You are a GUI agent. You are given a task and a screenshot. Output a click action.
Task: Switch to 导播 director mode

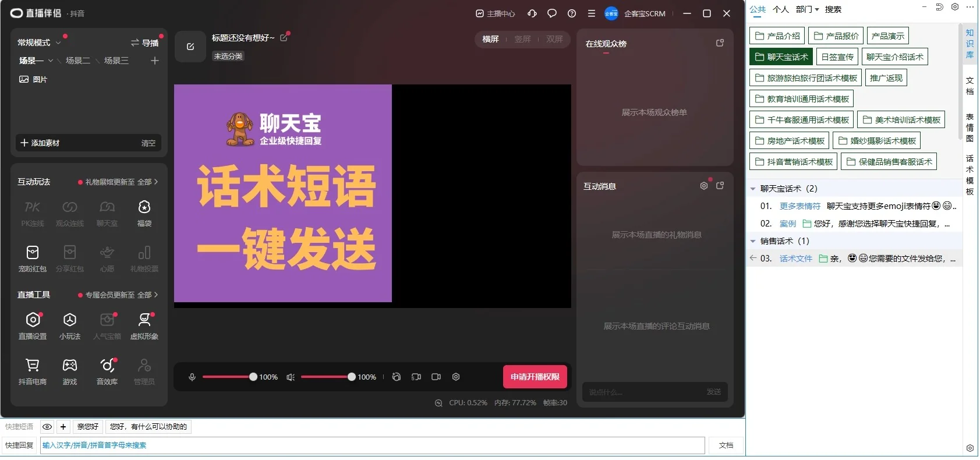click(145, 43)
